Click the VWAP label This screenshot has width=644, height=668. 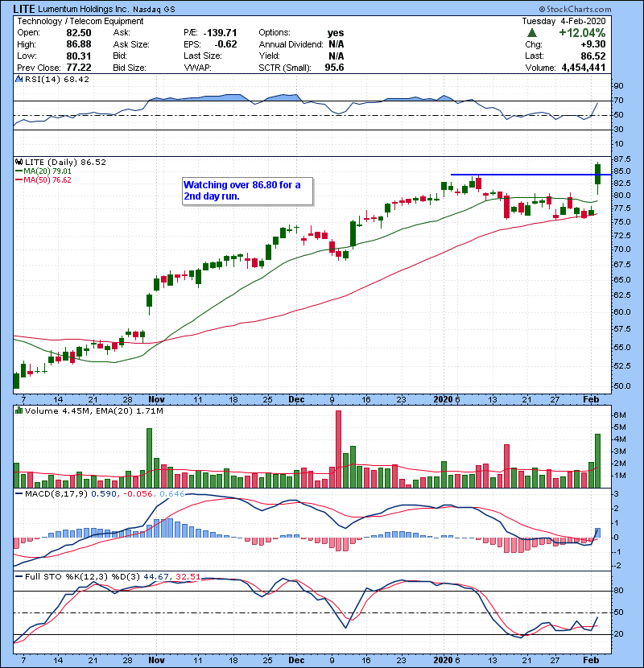click(x=197, y=68)
